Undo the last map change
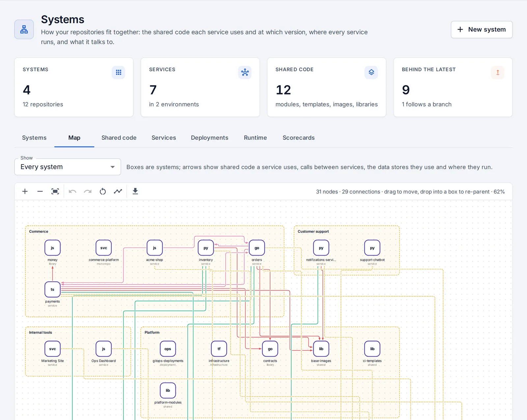The width and height of the screenshot is (527, 420). click(x=72, y=192)
